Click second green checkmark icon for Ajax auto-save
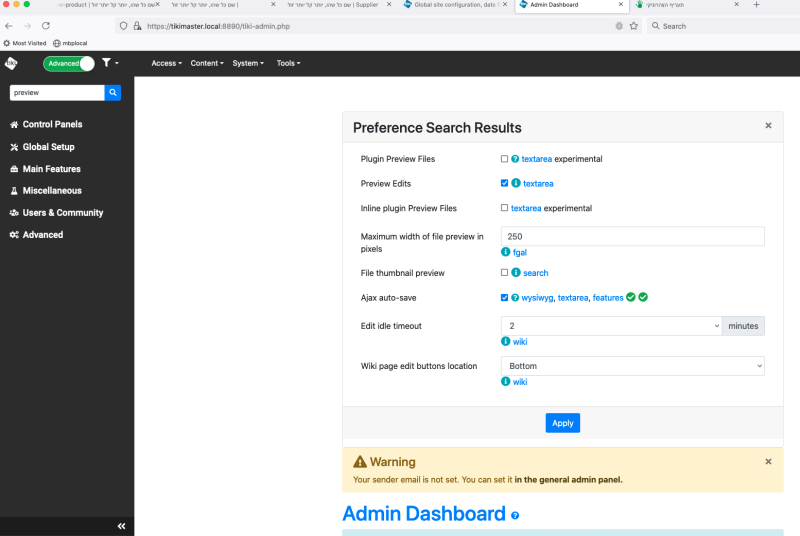The height and width of the screenshot is (536, 800). pyautogui.click(x=643, y=297)
